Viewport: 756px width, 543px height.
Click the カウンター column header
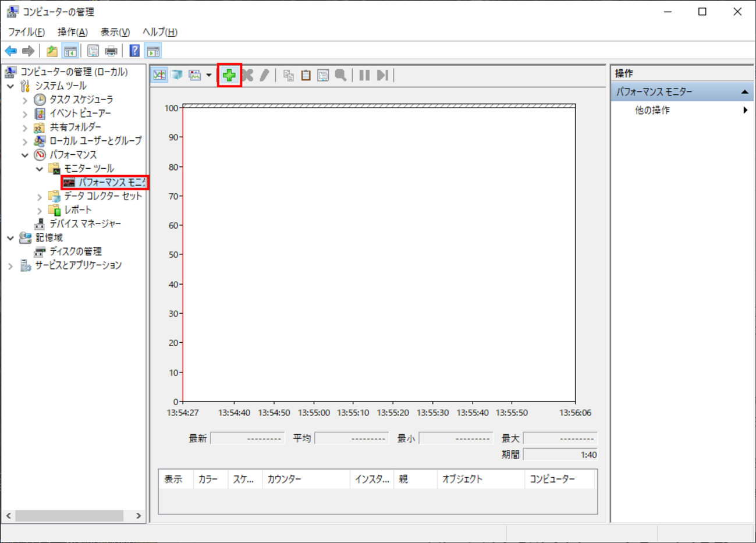point(306,480)
